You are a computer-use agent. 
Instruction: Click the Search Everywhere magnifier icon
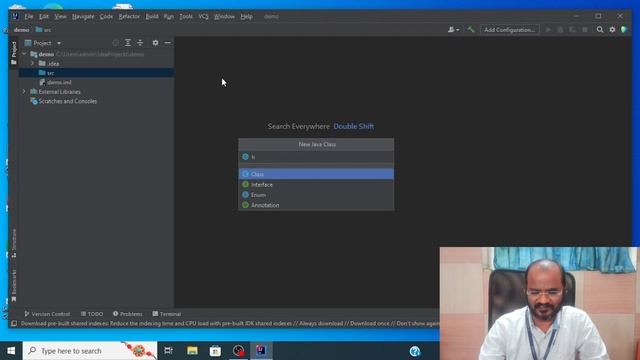pyautogui.click(x=600, y=30)
